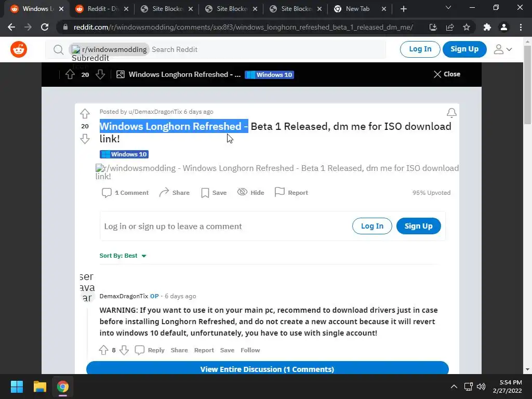532x399 pixels.
Task: Upvote DemaxDragonTix's warning comment
Action: coord(103,350)
